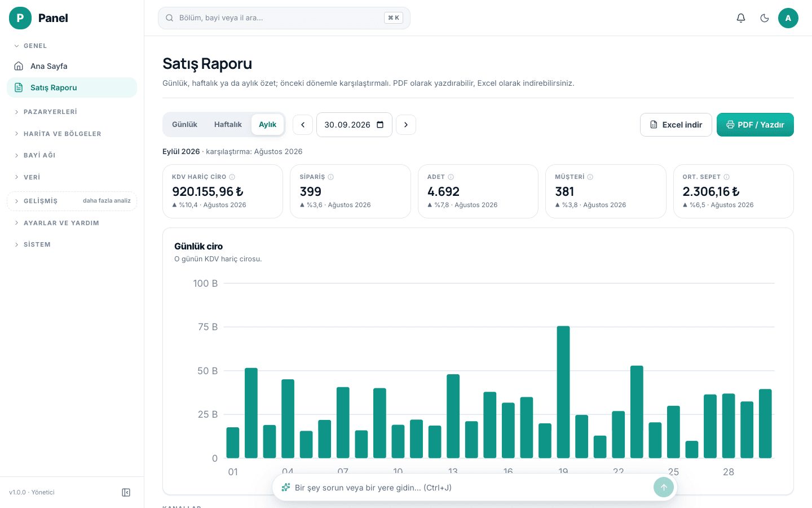Expand the BAYİ AĞI section
The width and height of the screenshot is (812, 508).
tap(72, 155)
